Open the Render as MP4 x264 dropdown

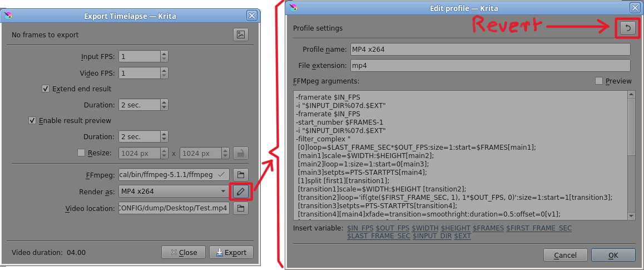coord(175,191)
